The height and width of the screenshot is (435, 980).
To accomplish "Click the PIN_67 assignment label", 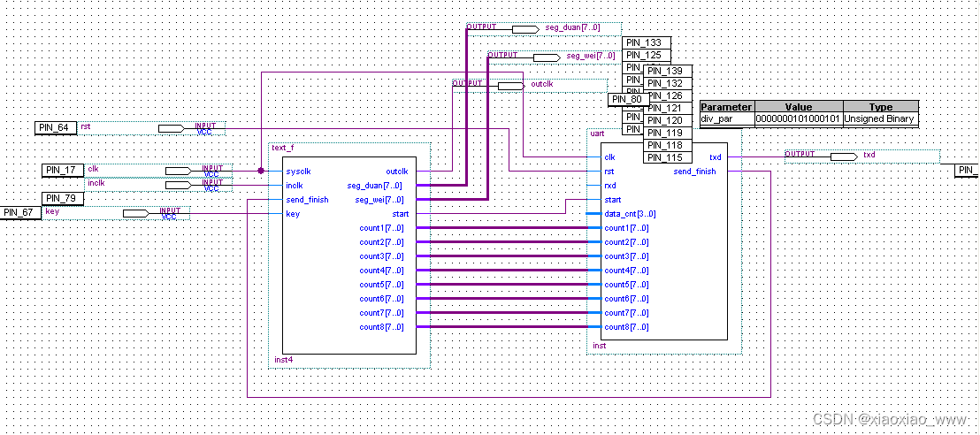I will click(20, 212).
